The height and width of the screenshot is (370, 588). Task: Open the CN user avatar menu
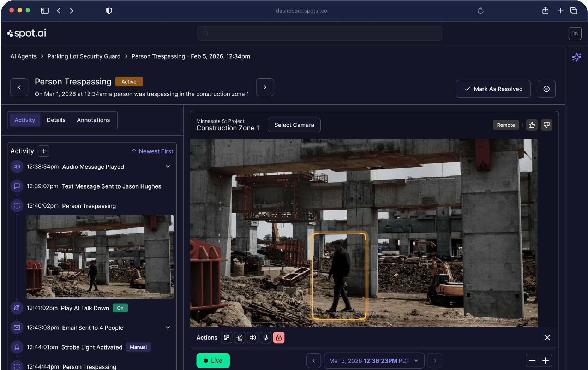coord(575,34)
